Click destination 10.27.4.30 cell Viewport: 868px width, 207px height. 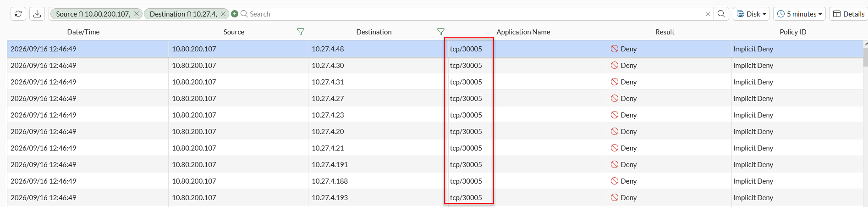pyautogui.click(x=328, y=66)
